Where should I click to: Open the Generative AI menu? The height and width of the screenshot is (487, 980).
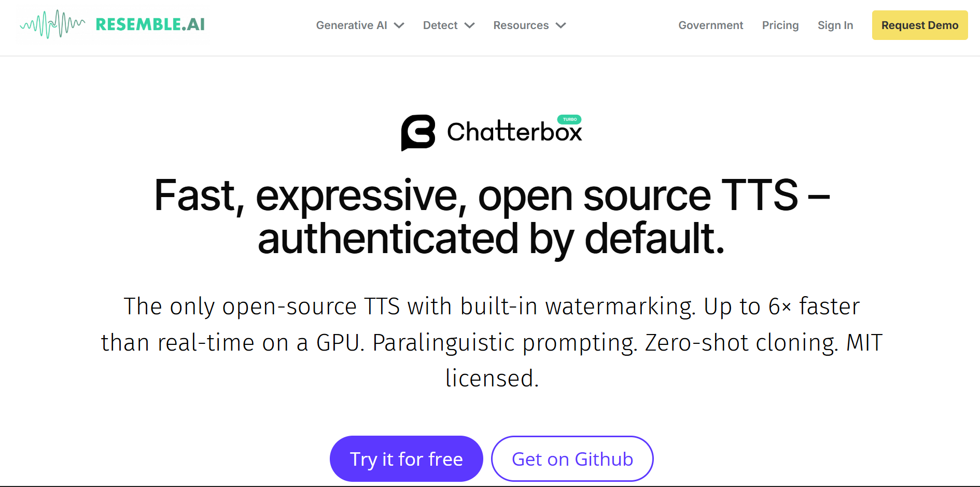(x=352, y=25)
